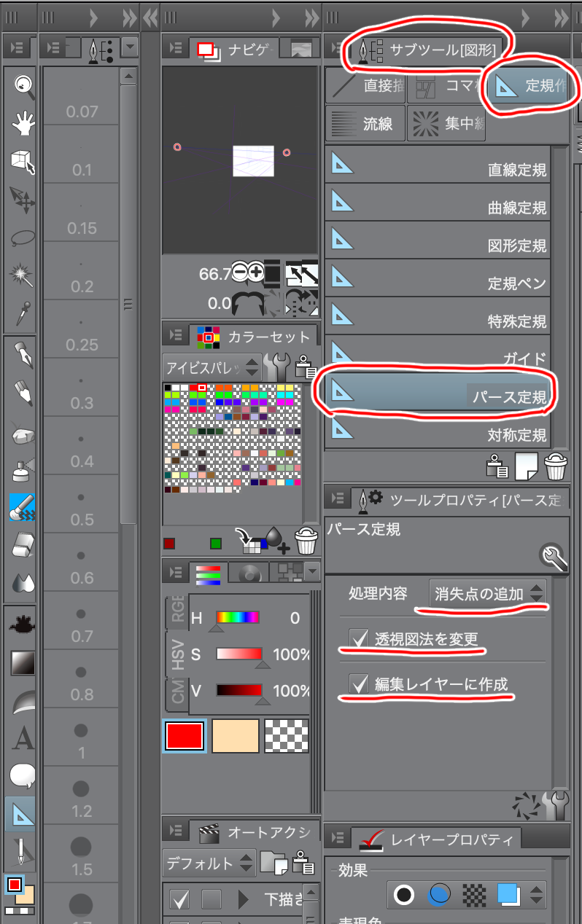582x924 pixels.
Task: Switch to color wheel tab
Action: pos(249,573)
